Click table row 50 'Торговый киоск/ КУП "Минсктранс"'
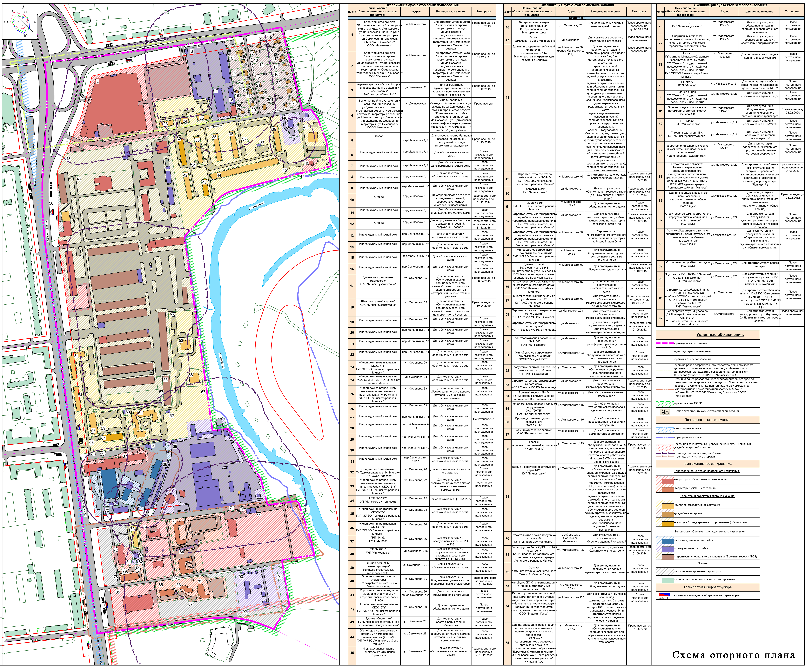 point(577,193)
